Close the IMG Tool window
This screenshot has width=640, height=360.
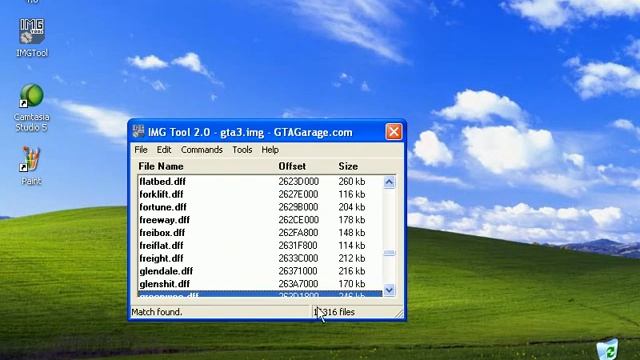pyautogui.click(x=393, y=132)
